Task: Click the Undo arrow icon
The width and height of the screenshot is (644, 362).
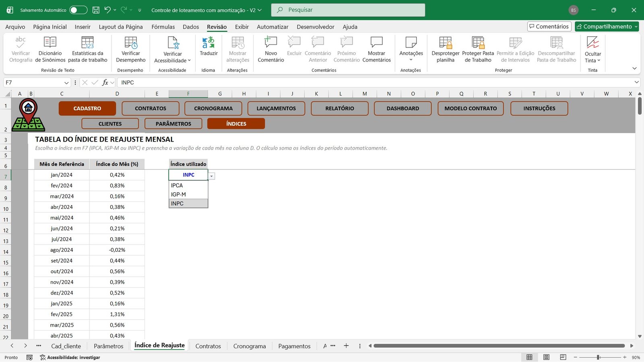Action: 107,10
